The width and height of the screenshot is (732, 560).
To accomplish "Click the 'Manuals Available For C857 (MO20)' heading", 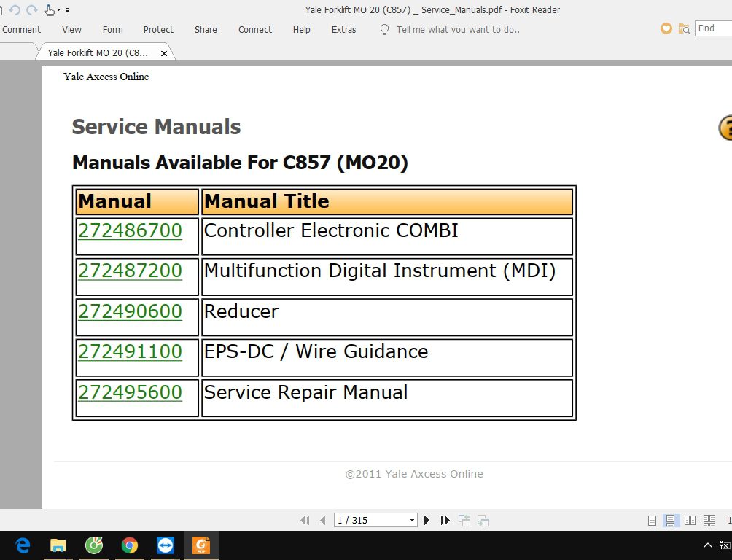I will 240,163.
